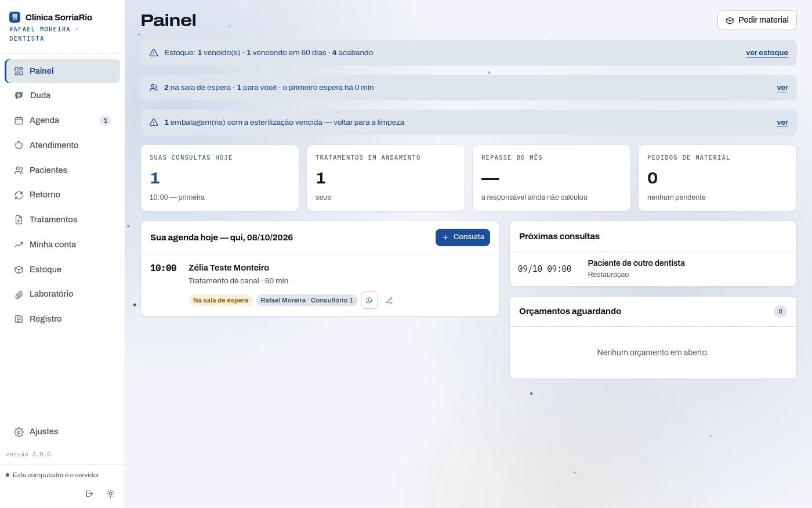
Task: Click the 'Repasse do mês' card
Action: [552, 178]
